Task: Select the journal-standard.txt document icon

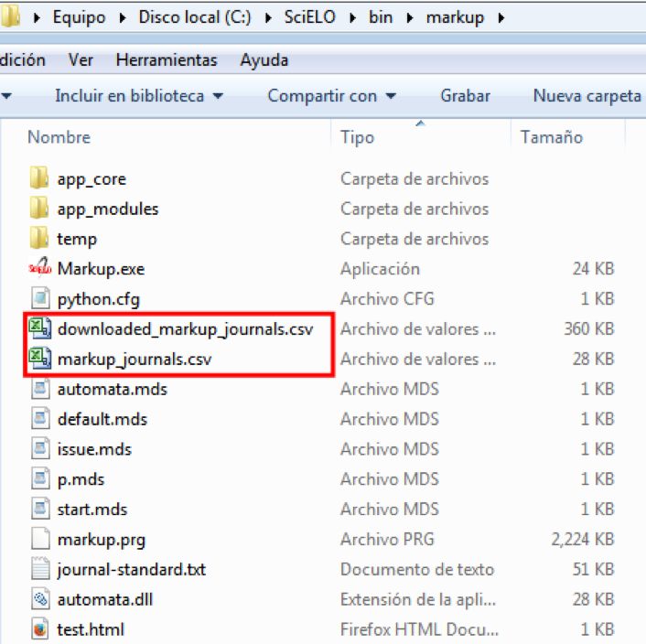Action: coord(38,569)
